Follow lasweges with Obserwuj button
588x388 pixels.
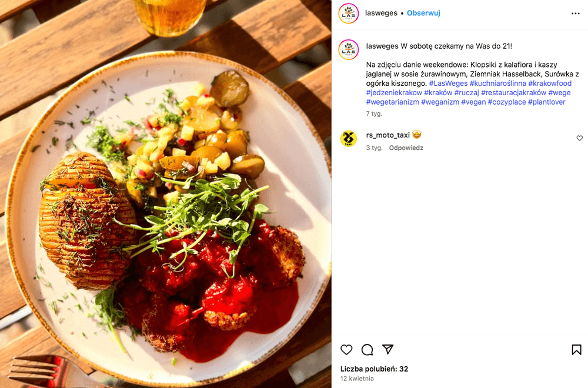[423, 13]
